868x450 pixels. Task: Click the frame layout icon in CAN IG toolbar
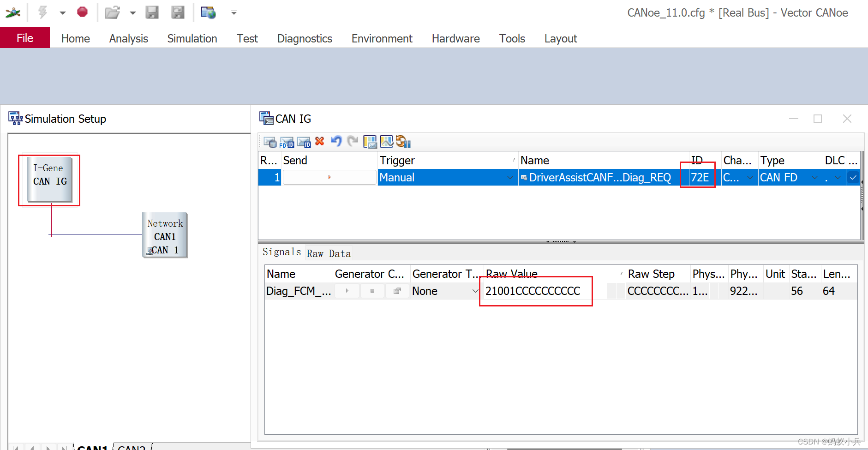pyautogui.click(x=370, y=142)
